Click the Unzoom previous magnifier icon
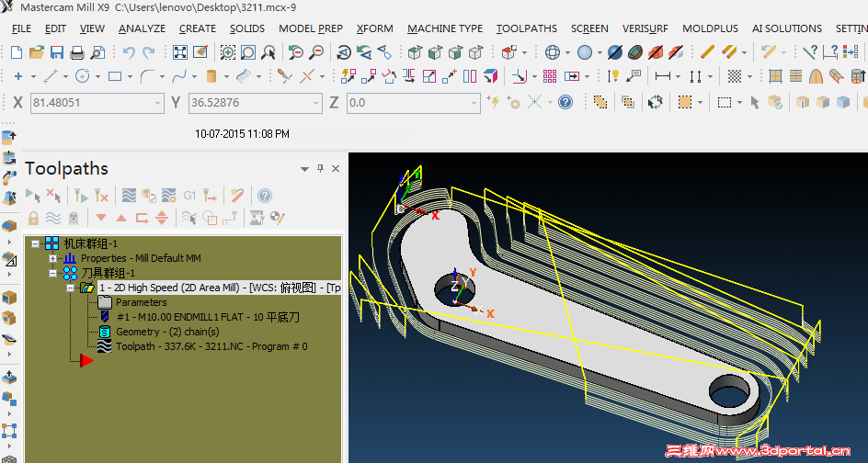 pos(295,52)
